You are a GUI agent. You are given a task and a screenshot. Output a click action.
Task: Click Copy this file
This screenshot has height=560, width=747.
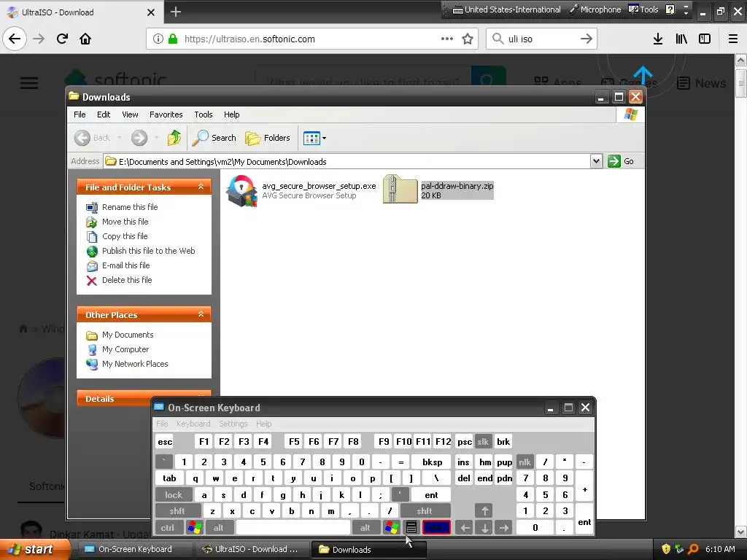(125, 236)
